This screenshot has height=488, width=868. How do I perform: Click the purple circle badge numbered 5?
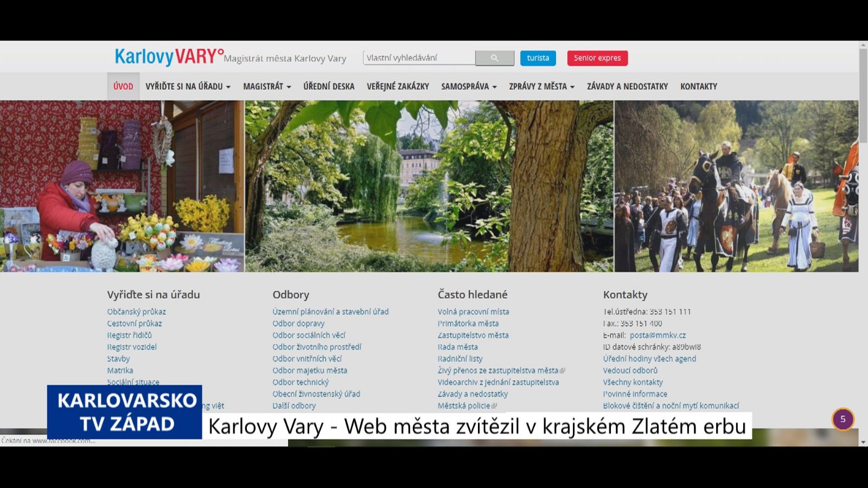(x=843, y=419)
